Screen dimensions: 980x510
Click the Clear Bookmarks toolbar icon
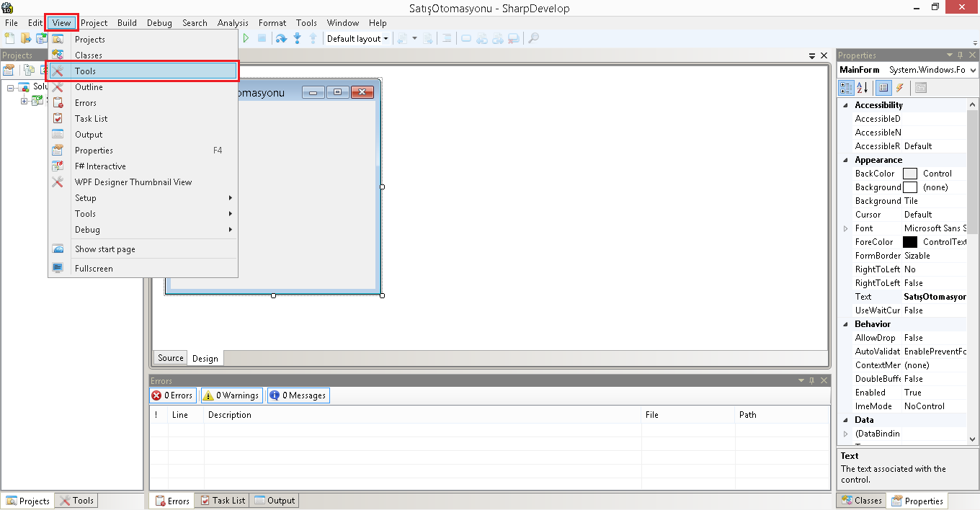pos(513,38)
